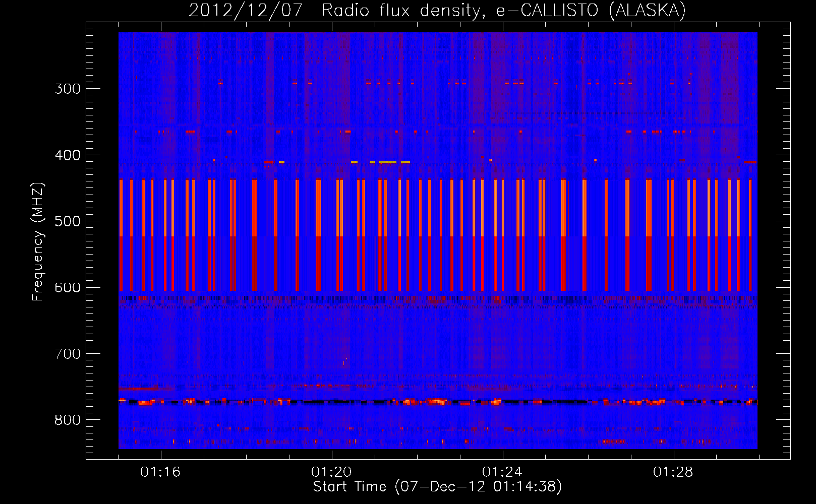Click the 01:16 time tick label
This screenshot has height=504, width=816.
(x=160, y=472)
